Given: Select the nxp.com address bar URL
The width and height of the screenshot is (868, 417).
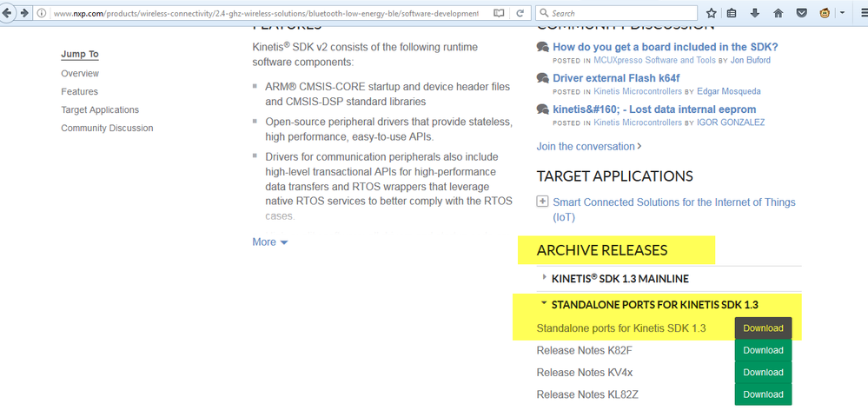Looking at the screenshot, I should (x=266, y=13).
